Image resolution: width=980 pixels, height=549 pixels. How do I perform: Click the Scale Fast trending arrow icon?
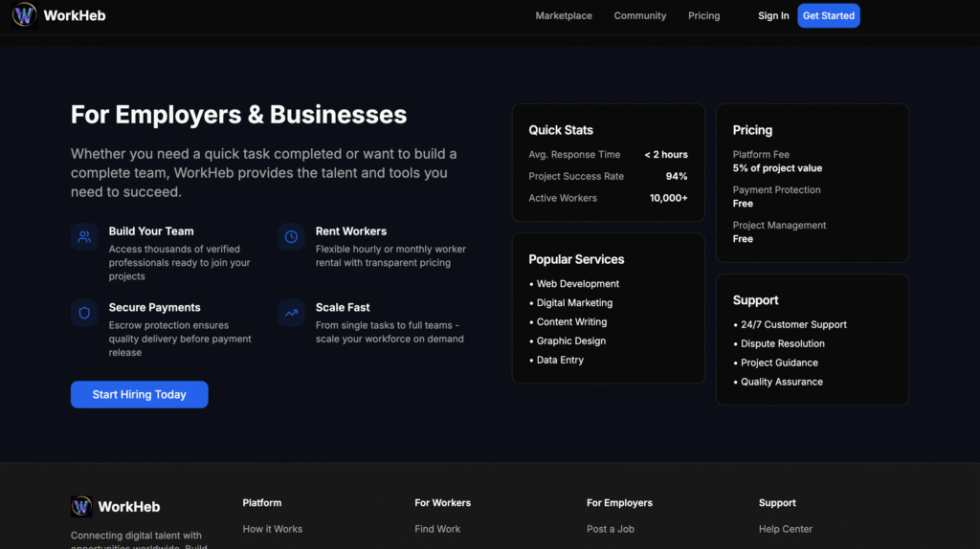[x=291, y=313]
